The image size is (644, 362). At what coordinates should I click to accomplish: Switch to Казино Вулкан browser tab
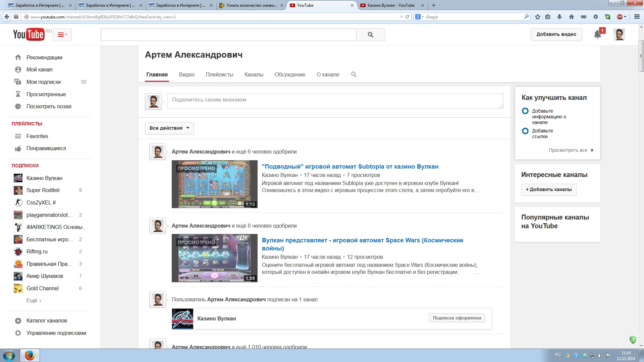click(391, 5)
